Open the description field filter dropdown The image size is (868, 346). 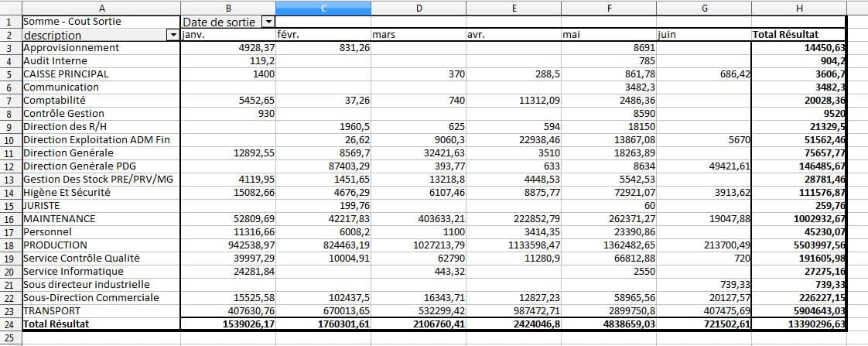(x=173, y=35)
